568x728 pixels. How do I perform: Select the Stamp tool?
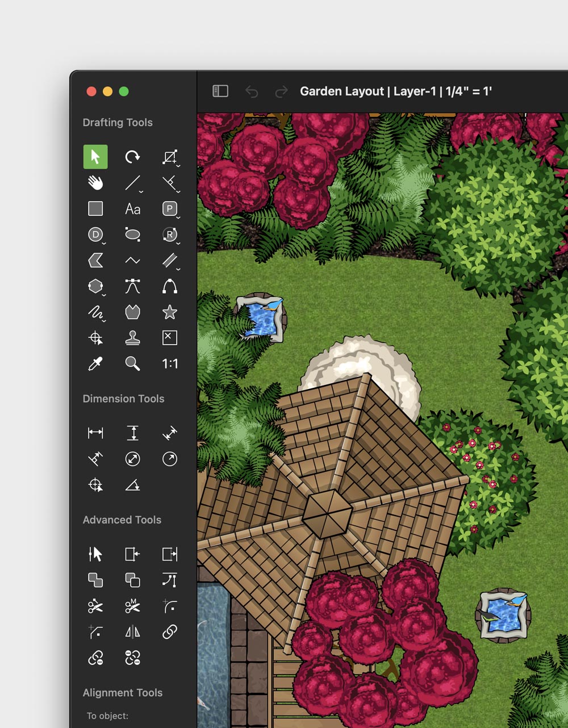(x=132, y=337)
